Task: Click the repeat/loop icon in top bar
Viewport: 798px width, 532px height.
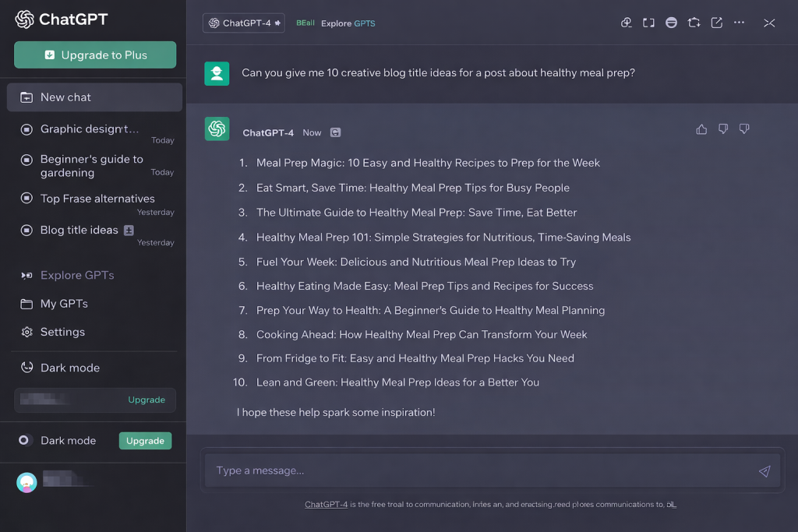Action: click(694, 23)
